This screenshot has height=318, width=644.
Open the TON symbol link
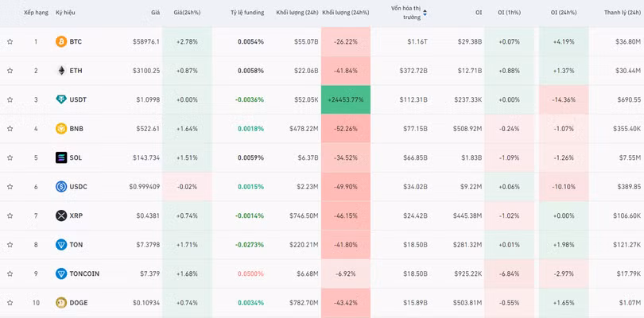76,245
